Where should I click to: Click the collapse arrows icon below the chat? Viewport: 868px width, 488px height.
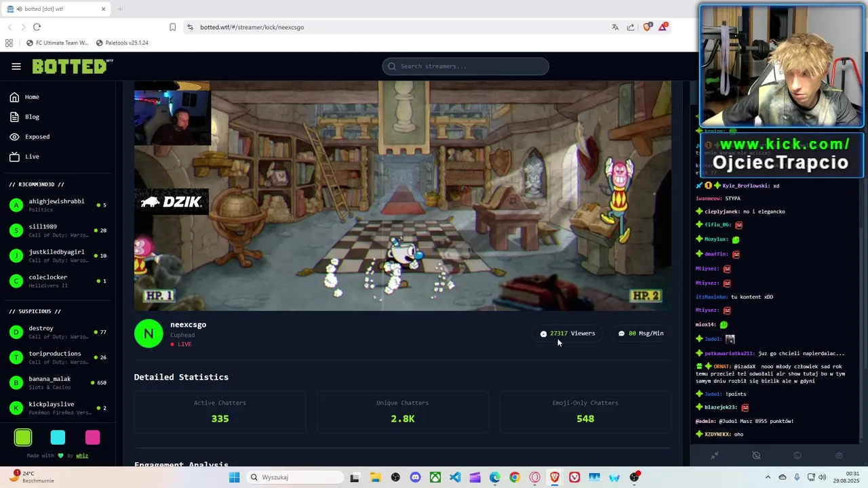click(715, 455)
